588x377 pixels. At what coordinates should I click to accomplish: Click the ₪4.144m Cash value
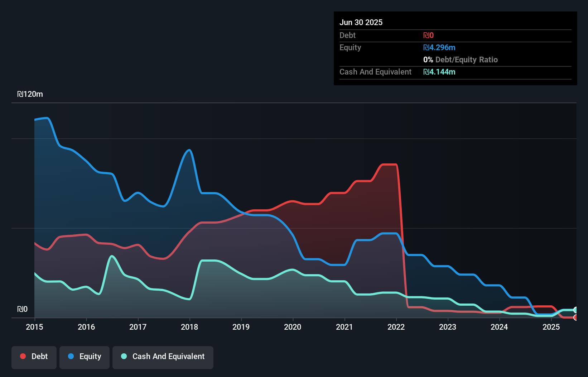(439, 72)
